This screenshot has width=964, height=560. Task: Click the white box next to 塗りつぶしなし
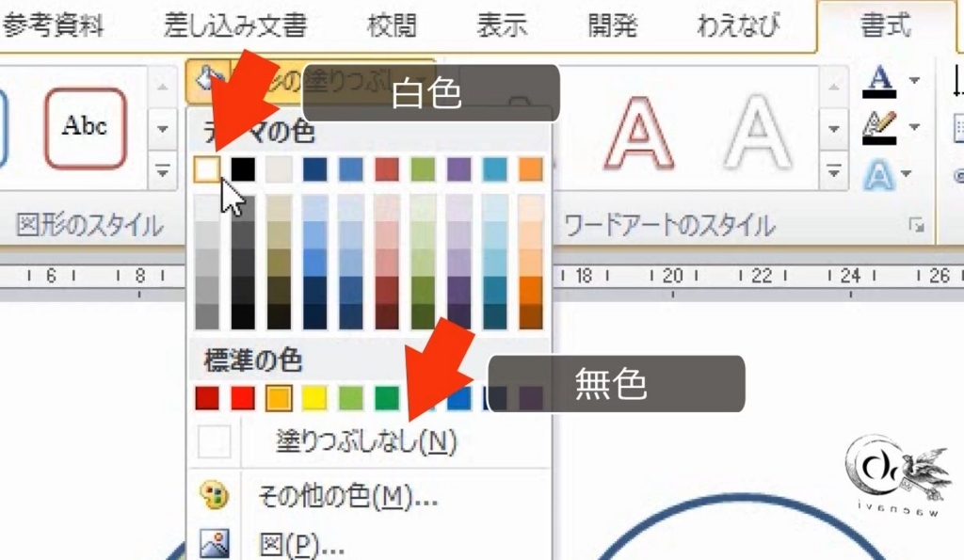[x=214, y=441]
